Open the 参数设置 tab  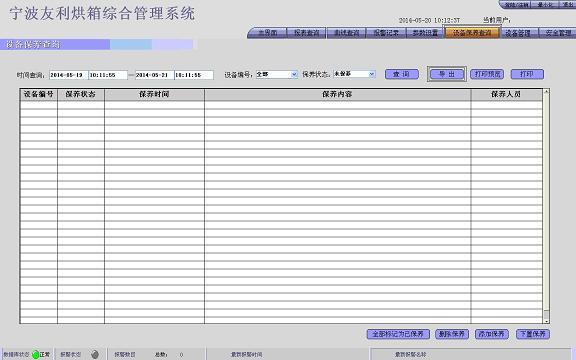click(x=425, y=33)
